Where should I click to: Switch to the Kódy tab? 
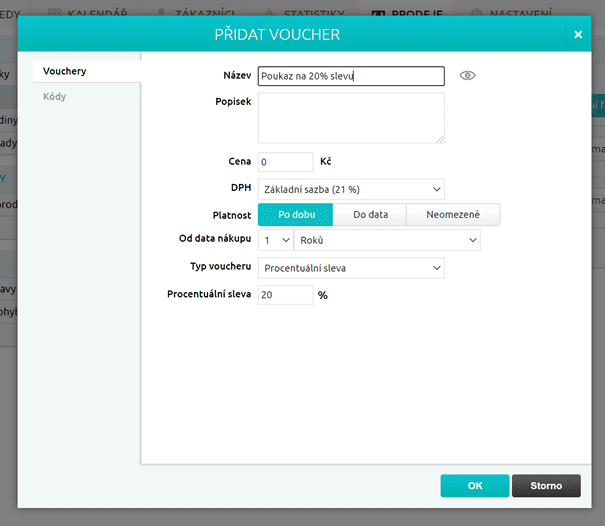[x=55, y=97]
